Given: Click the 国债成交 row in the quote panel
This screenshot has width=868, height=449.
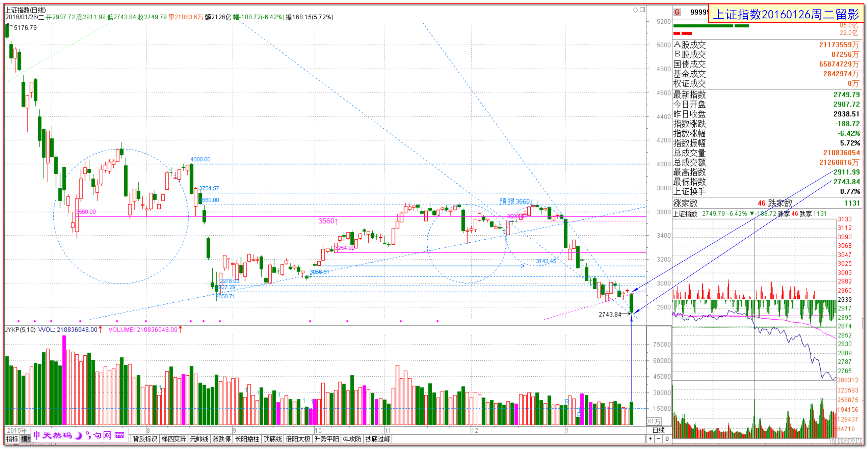Looking at the screenshot, I should point(766,64).
